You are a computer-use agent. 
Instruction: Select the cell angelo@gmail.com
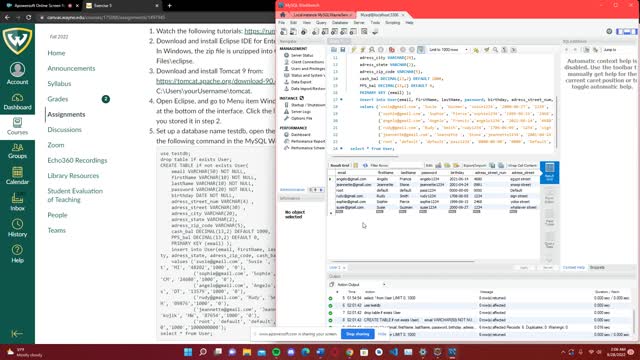pos(351,179)
